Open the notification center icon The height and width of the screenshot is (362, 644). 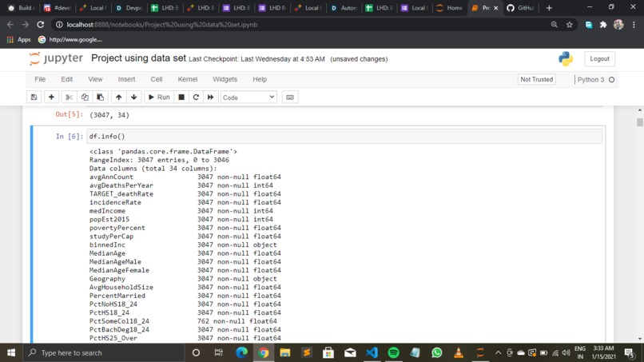pos(630,352)
